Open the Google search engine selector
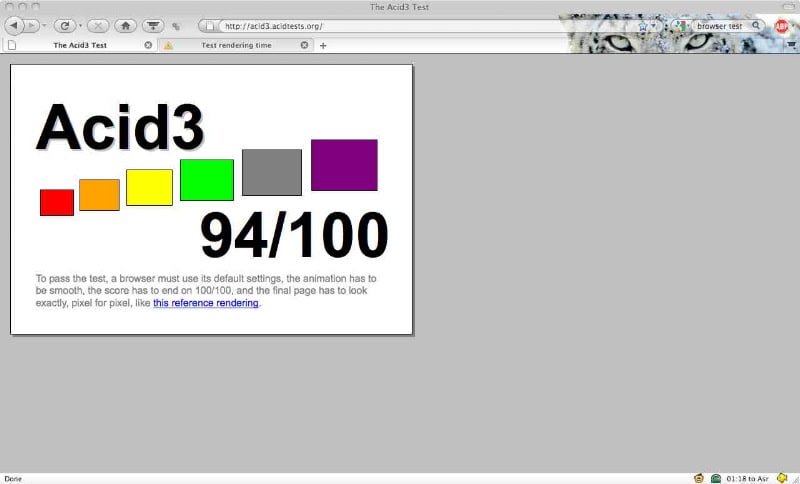 click(682, 26)
